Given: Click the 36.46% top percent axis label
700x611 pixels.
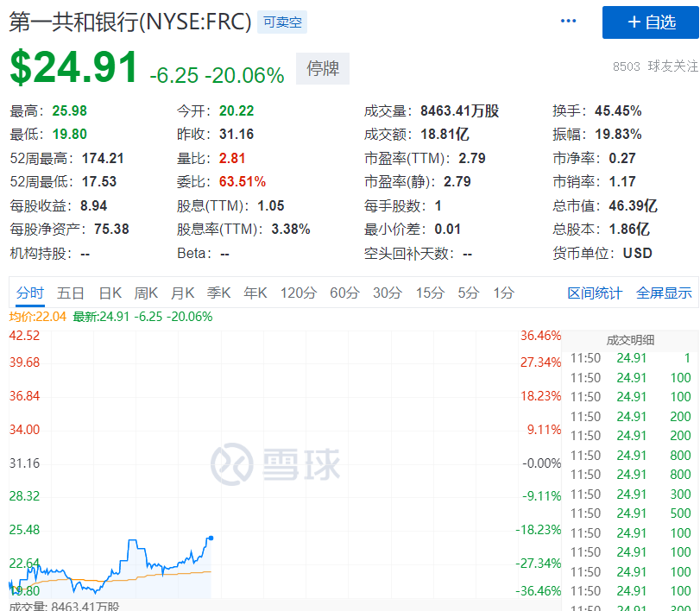Looking at the screenshot, I should coord(540,336).
